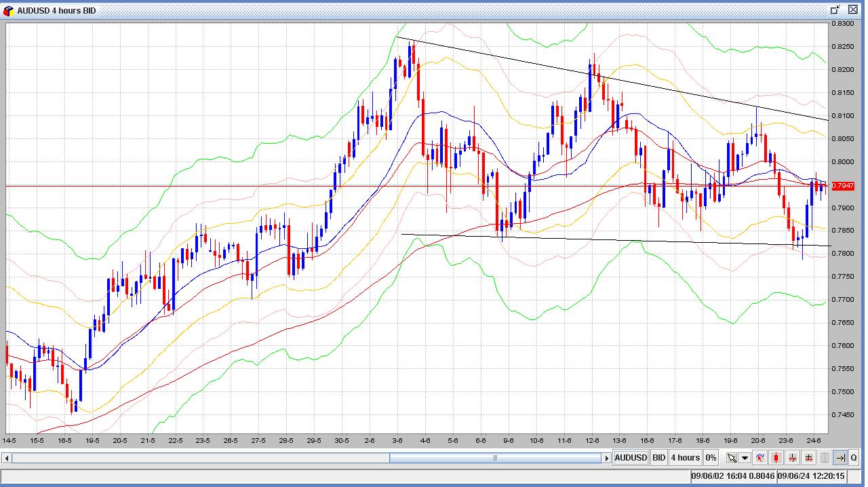This screenshot has width=868, height=487.
Task: Click the 0.8300 price axis label
Action: pyautogui.click(x=844, y=24)
